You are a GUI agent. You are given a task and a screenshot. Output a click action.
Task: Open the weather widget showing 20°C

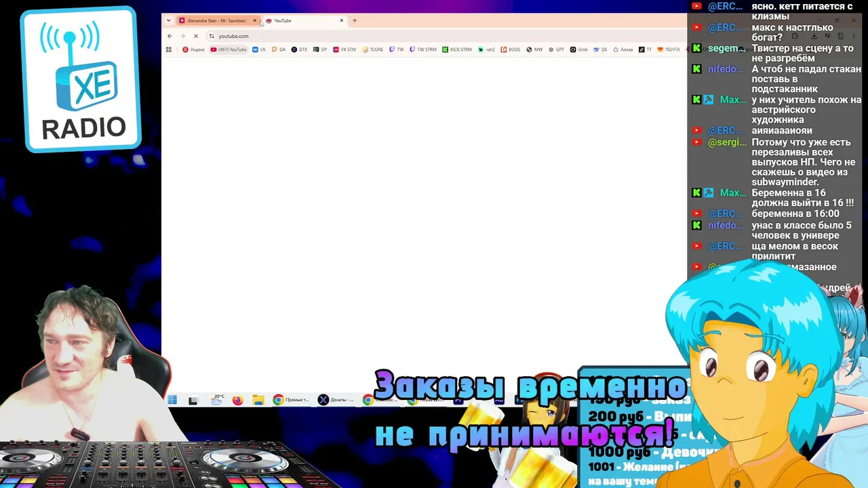point(218,400)
